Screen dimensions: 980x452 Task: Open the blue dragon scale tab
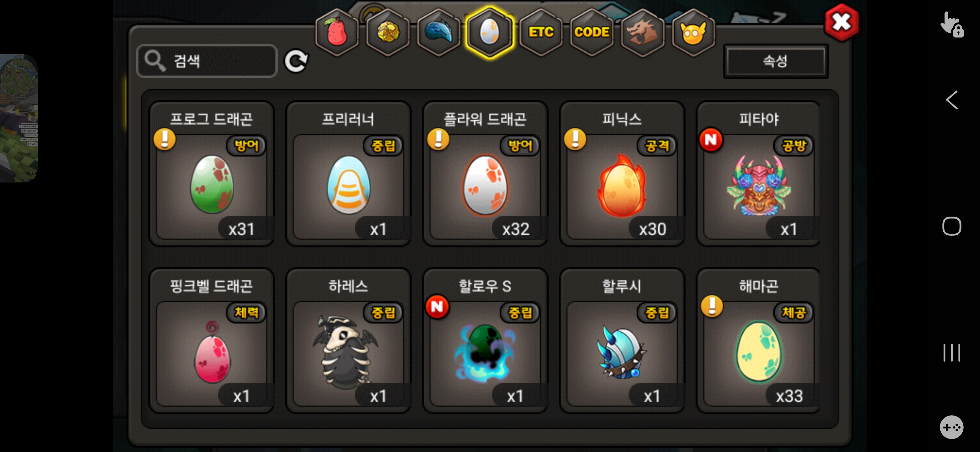[x=438, y=32]
